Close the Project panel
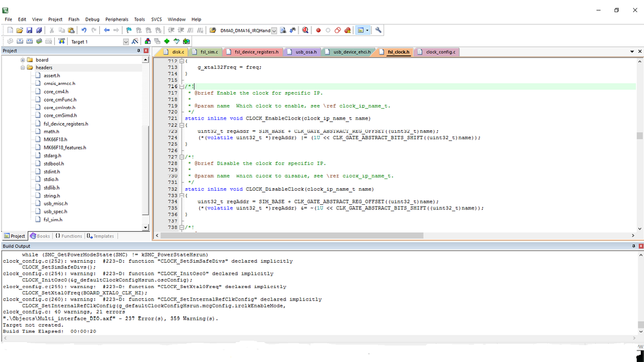The width and height of the screenshot is (644, 362). click(146, 50)
